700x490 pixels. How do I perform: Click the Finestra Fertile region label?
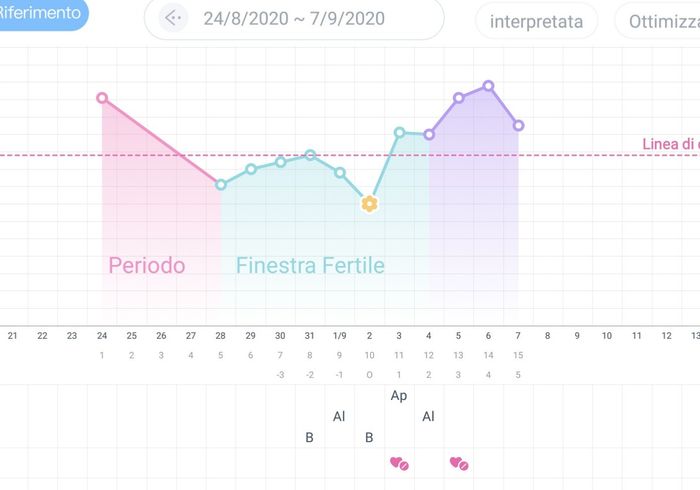pos(310,265)
